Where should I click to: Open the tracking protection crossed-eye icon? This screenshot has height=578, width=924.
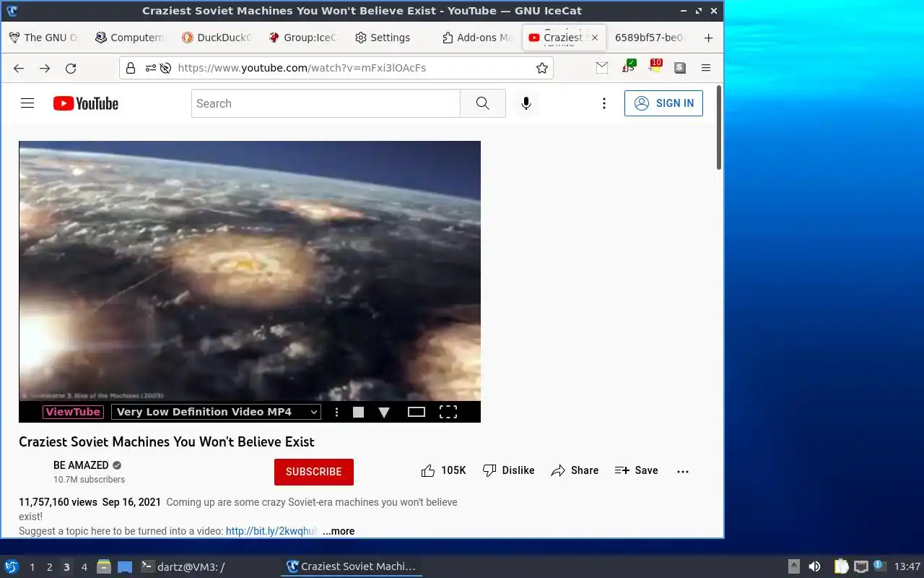[165, 68]
